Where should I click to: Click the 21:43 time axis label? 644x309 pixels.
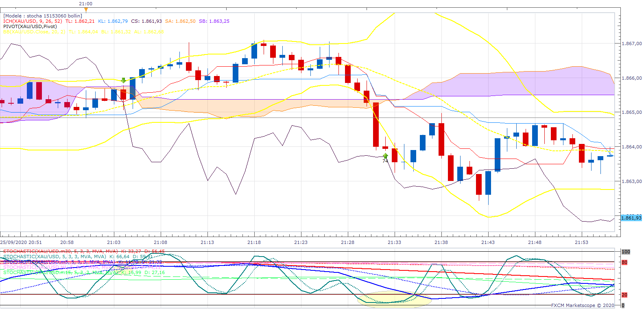pyautogui.click(x=488, y=242)
